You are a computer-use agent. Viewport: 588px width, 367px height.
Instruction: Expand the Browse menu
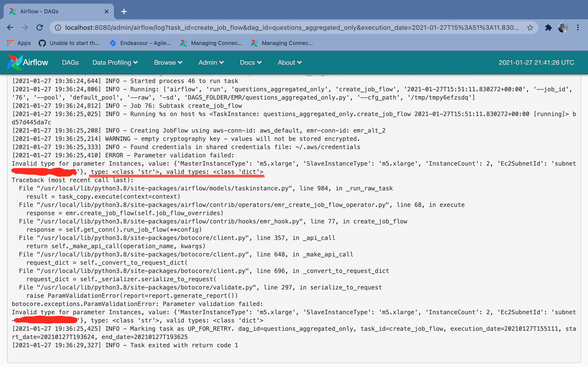[168, 62]
